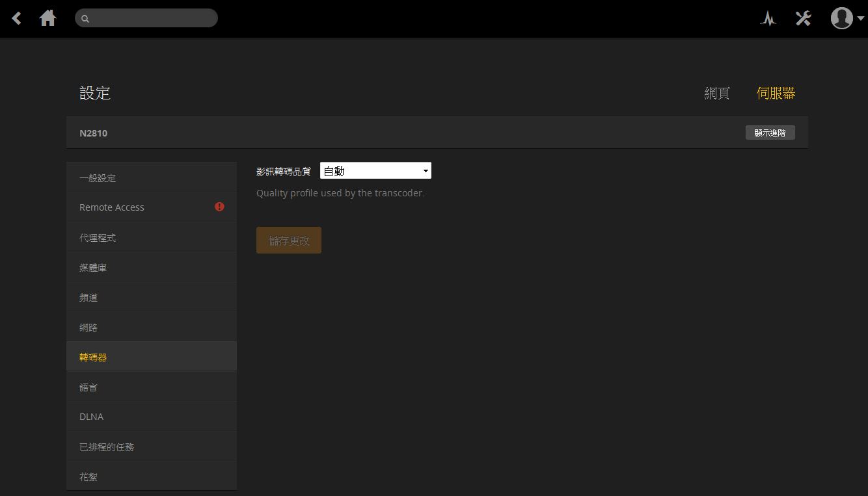The image size is (868, 496).
Task: Click the search magnifier icon
Action: coord(85,19)
